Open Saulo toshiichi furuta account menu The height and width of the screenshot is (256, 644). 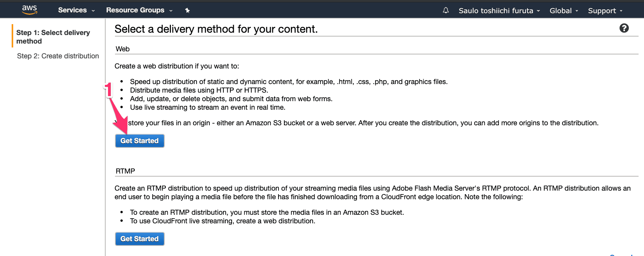pyautogui.click(x=499, y=11)
